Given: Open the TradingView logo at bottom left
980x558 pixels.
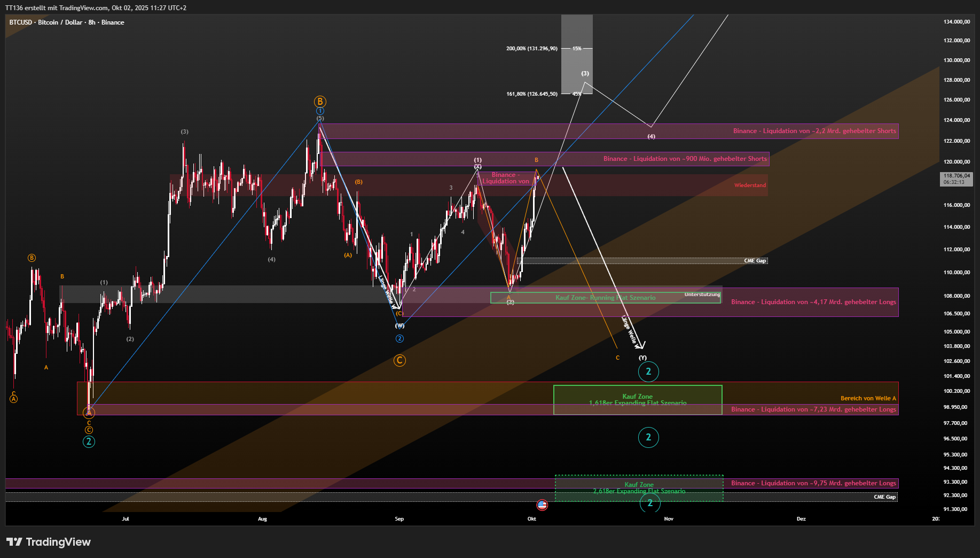Looking at the screenshot, I should [49, 542].
